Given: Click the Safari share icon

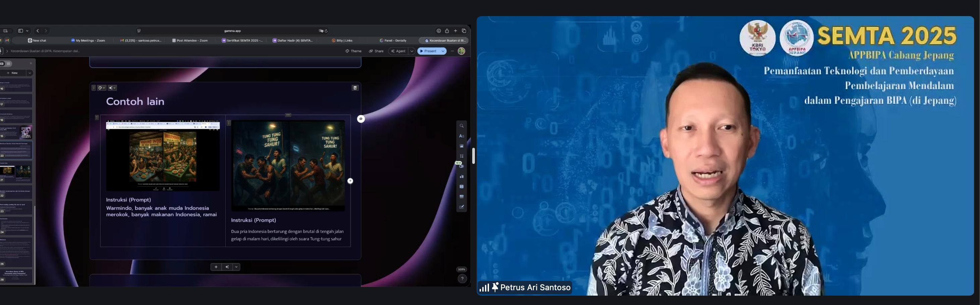Looking at the screenshot, I should [x=447, y=31].
